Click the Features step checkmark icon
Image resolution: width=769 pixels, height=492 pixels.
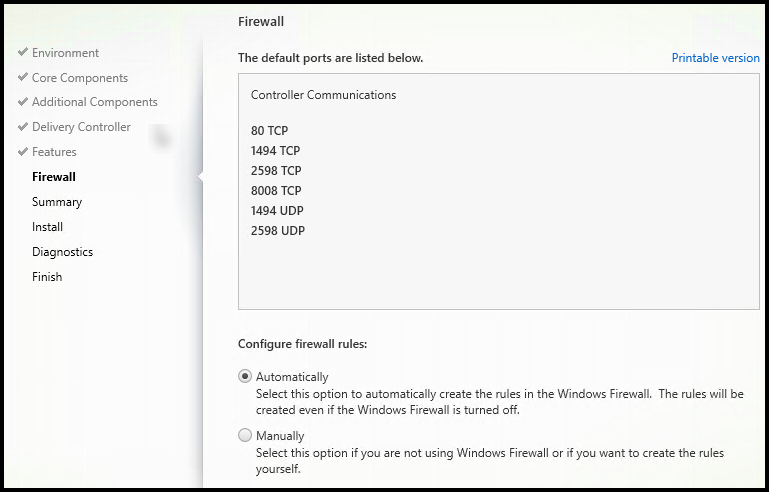click(x=22, y=151)
